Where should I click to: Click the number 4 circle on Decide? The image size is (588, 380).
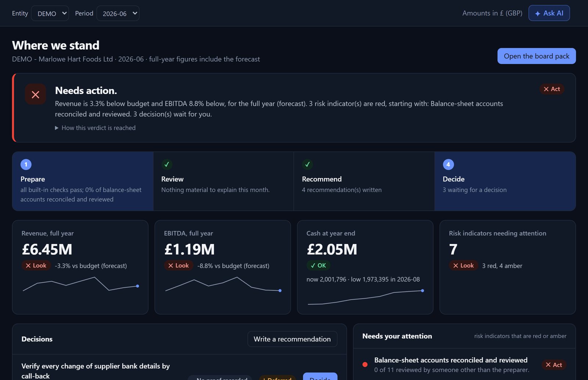point(448,164)
